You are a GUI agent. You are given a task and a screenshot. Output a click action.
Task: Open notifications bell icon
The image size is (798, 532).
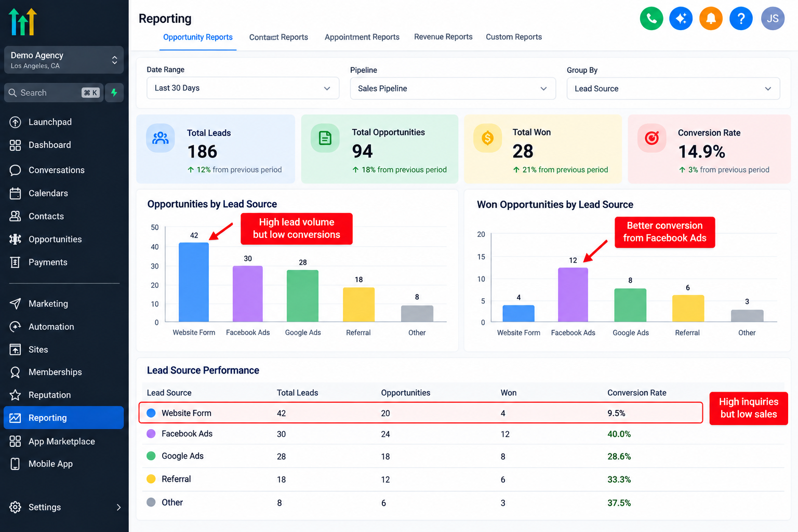[711, 19]
